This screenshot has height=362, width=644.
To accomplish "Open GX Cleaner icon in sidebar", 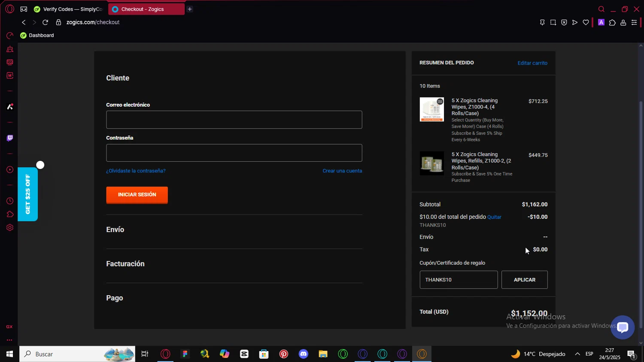I will [x=9, y=49].
